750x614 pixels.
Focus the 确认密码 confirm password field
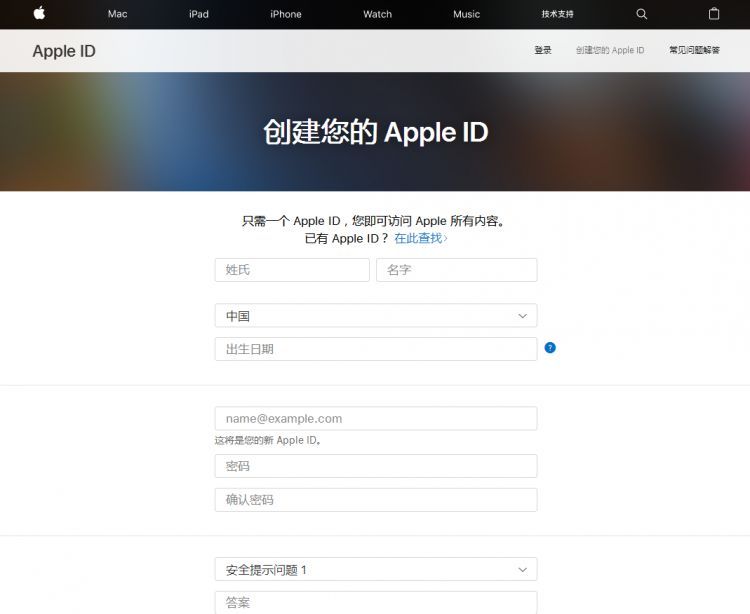(x=376, y=500)
